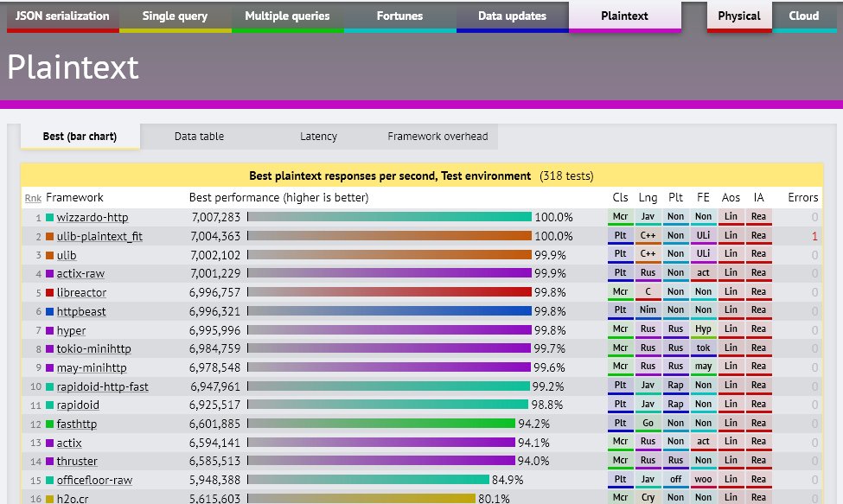Click the Hyp front-end tag for hyper

(x=703, y=329)
